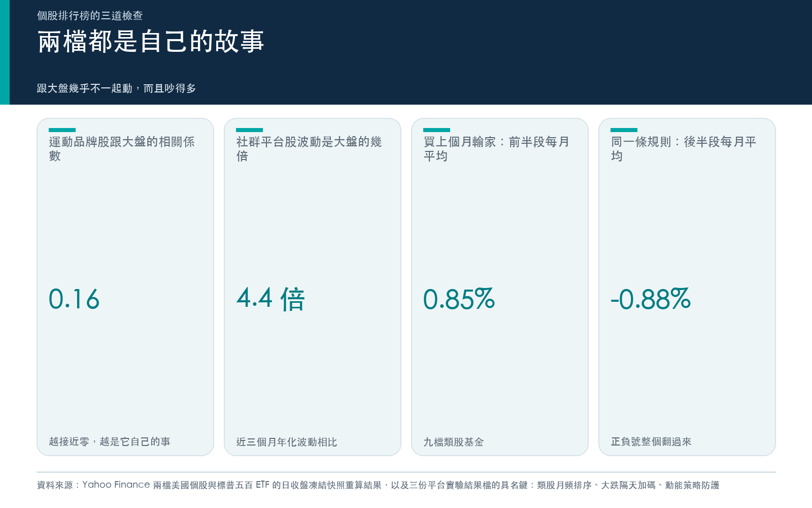Click the subtitle 跟大盤幾乎不一起動，而且吵得多

coord(116,88)
